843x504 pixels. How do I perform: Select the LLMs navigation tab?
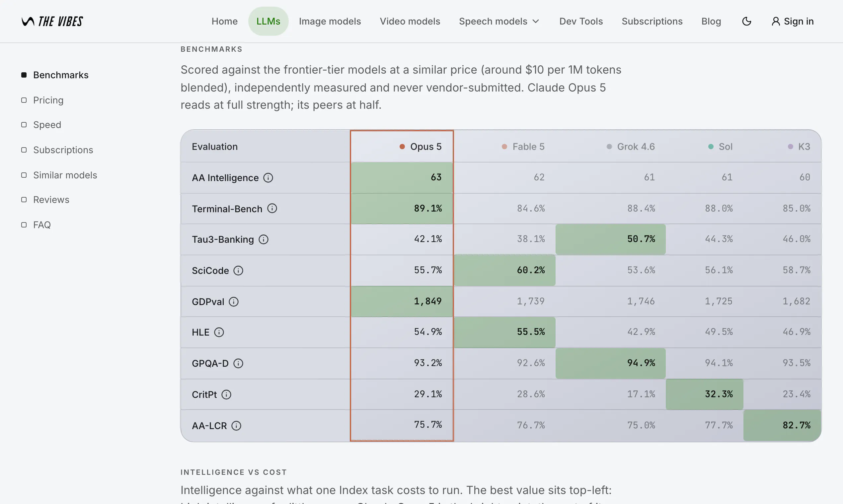pos(268,22)
